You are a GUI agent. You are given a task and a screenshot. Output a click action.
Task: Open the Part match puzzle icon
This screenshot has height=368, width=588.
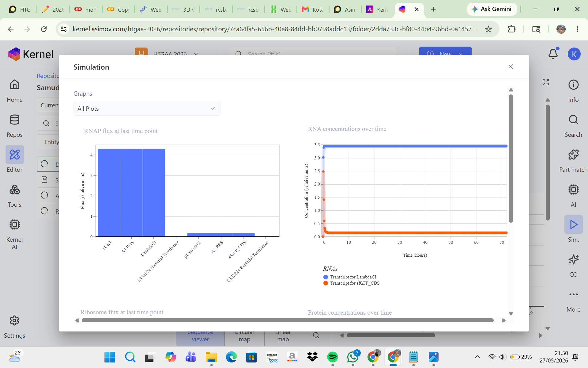[x=573, y=155]
